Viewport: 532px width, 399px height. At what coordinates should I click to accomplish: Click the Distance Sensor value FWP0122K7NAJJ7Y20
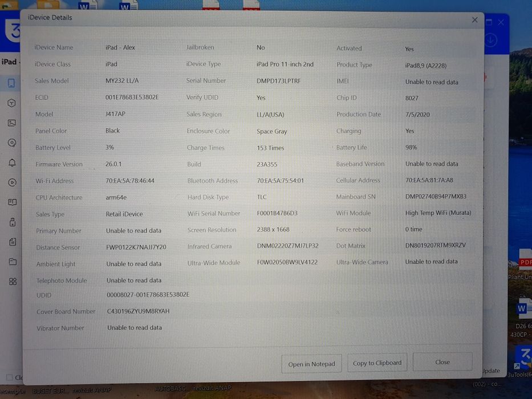pyautogui.click(x=136, y=247)
